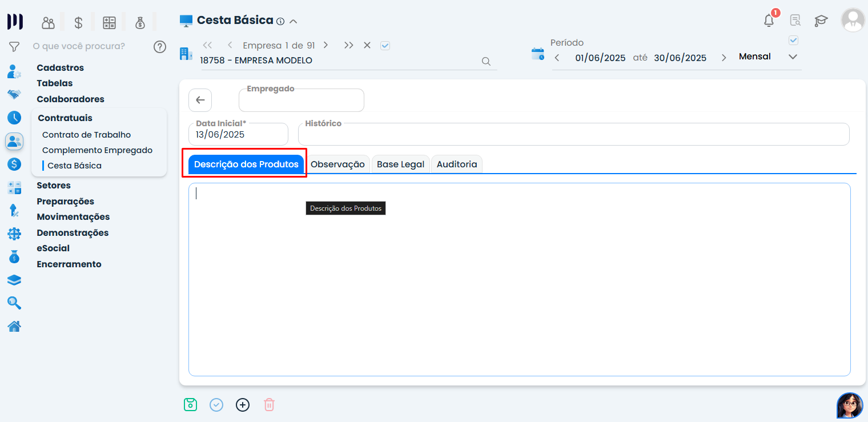Toggle the checkbox next to Empresa navigation
Screen dimensions: 868x422
[x=385, y=46]
